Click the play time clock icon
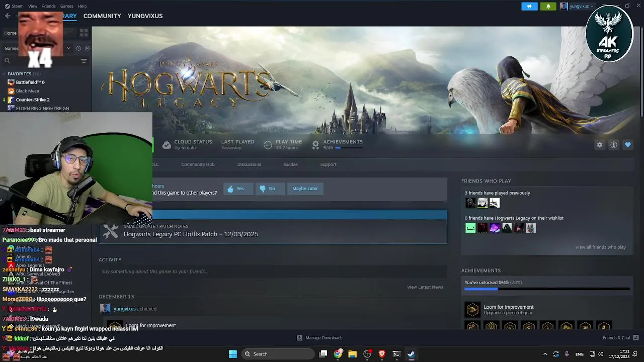 point(268,145)
